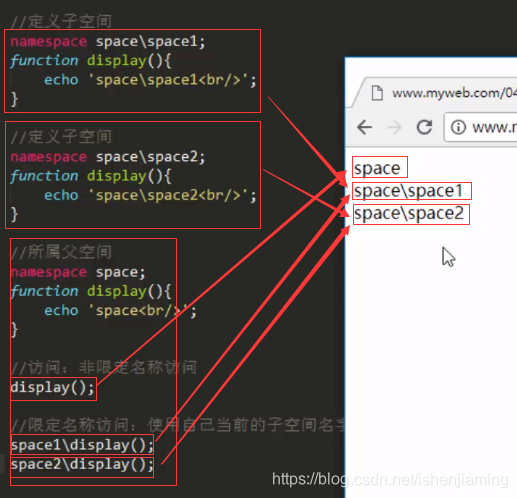Screen dimensions: 517x498
Task: Click 'function display(){' under namespace space\space1
Action: pos(91,61)
